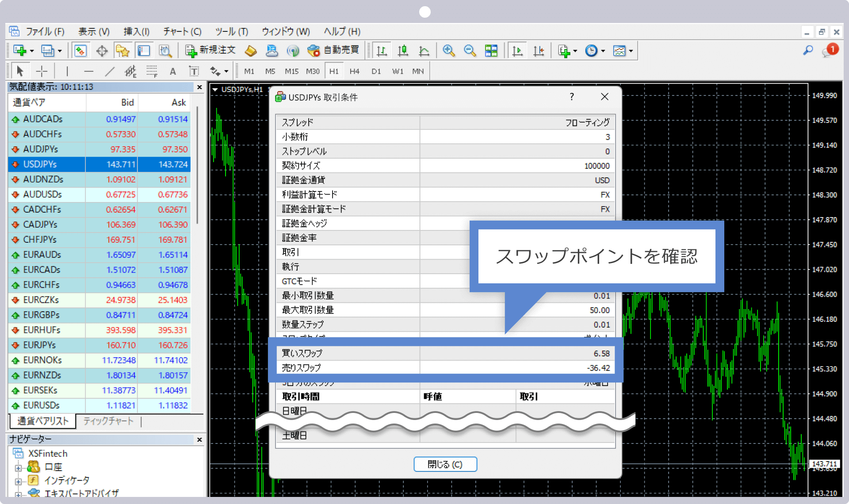Open チャート (C) menu
Image resolution: width=849 pixels, height=504 pixels.
pos(182,32)
